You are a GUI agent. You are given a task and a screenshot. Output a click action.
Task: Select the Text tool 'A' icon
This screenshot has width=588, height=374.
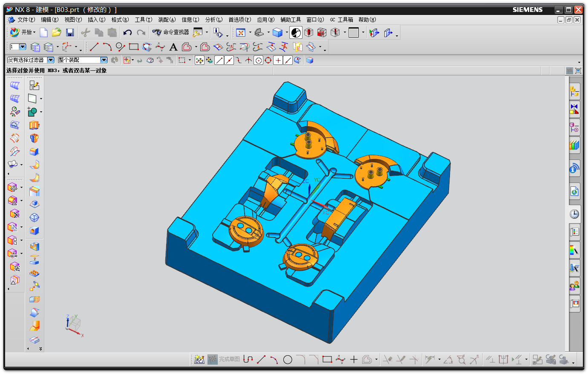[173, 47]
